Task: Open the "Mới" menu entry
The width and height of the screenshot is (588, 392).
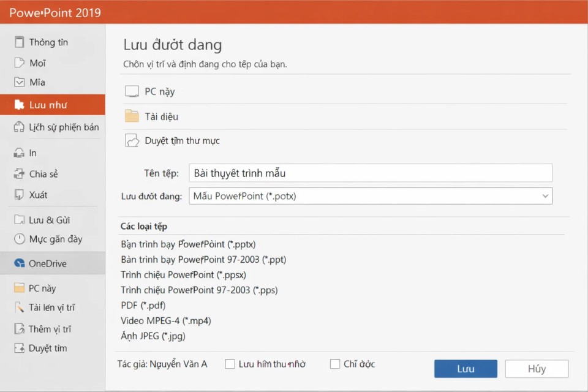Action: pos(20,62)
